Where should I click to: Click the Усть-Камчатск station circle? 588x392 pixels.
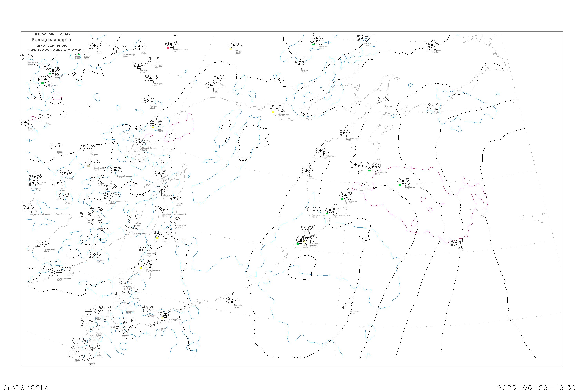click(373, 167)
